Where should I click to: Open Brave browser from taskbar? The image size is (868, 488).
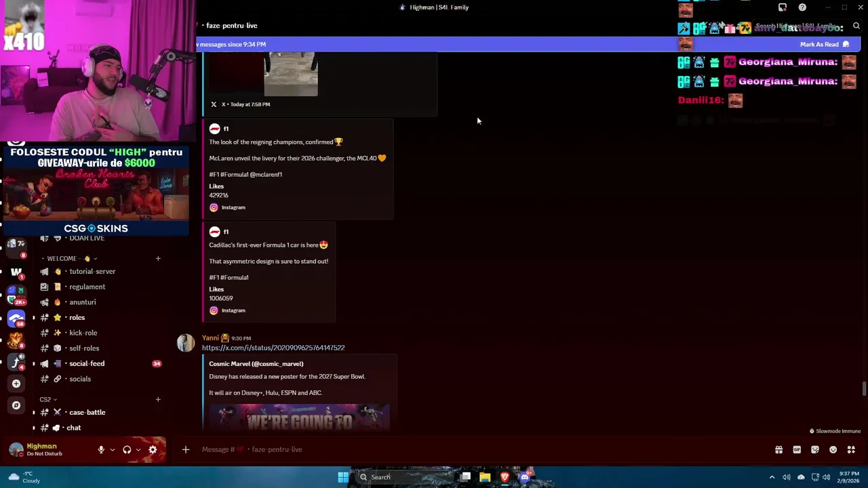tap(505, 477)
